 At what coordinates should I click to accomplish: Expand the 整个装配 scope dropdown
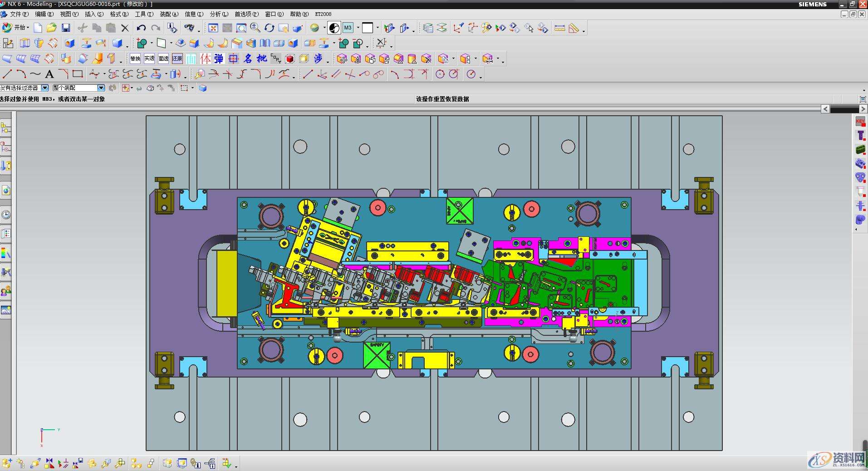[x=101, y=88]
